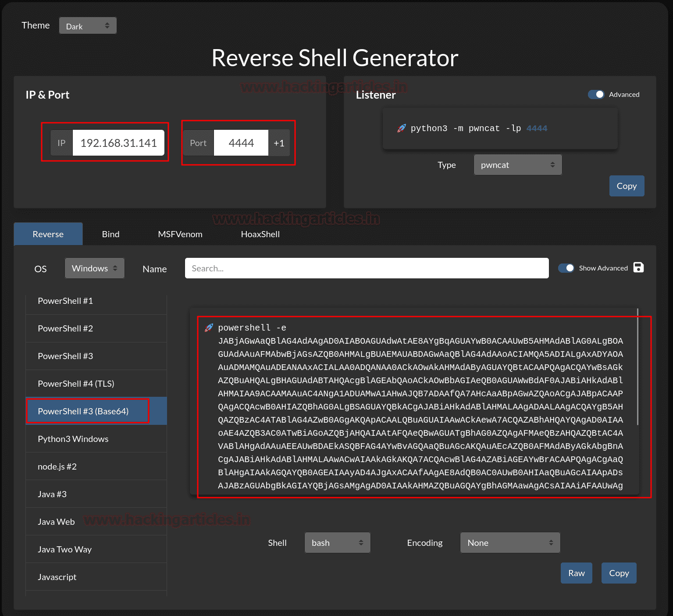Increment the port with +1 button

(x=279, y=143)
